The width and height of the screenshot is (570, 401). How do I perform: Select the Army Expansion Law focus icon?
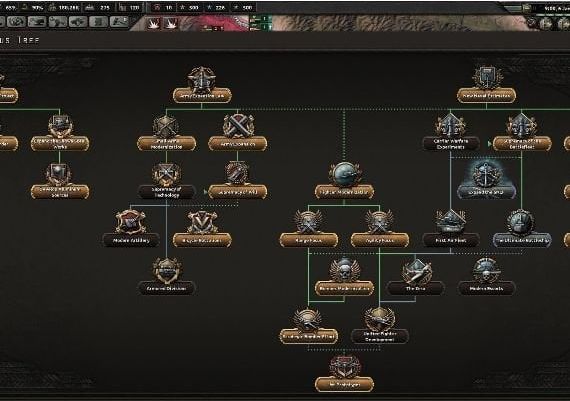click(x=201, y=79)
